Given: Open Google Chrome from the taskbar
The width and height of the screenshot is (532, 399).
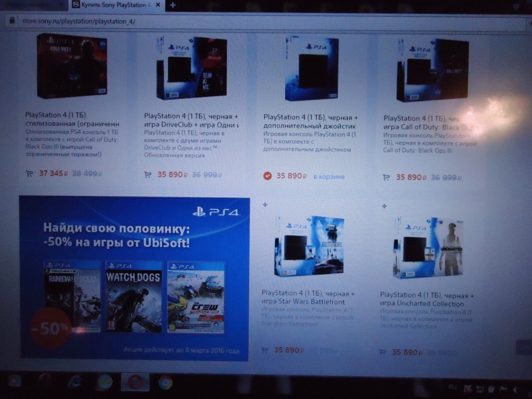Looking at the screenshot, I should (x=165, y=383).
